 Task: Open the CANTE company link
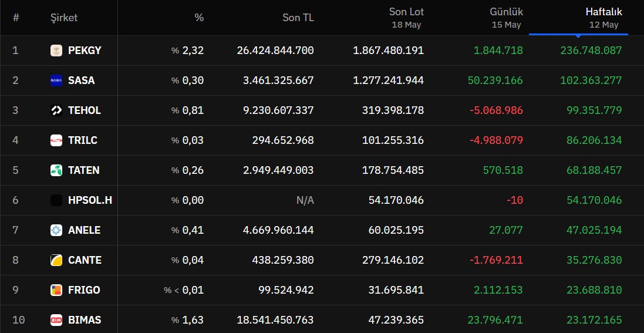point(85,260)
